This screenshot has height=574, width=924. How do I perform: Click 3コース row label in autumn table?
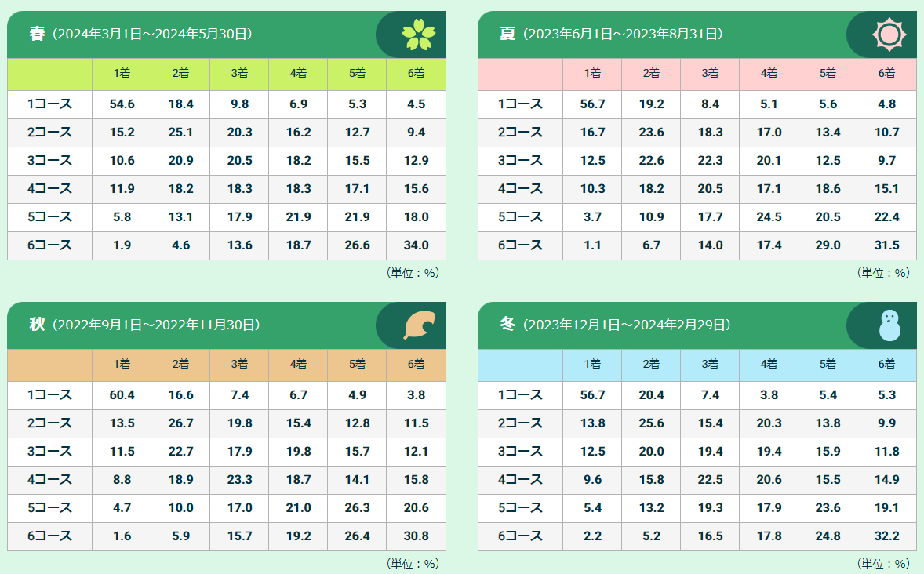49,452
